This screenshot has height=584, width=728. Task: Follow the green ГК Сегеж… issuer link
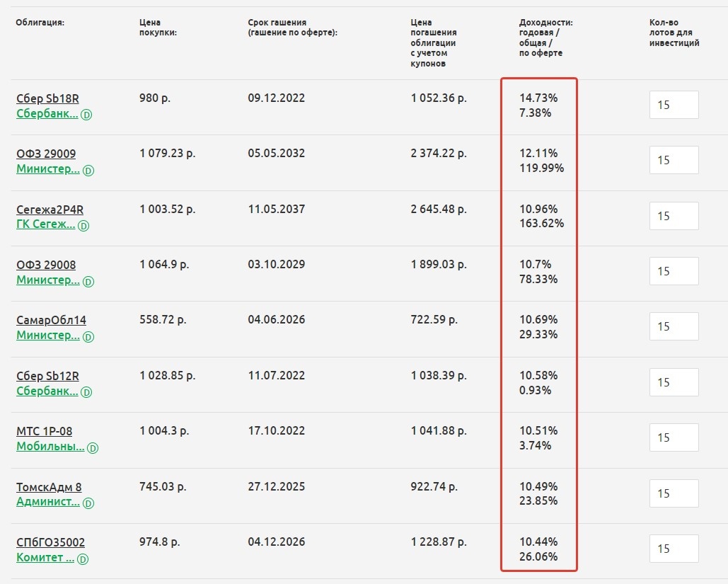coord(45,224)
